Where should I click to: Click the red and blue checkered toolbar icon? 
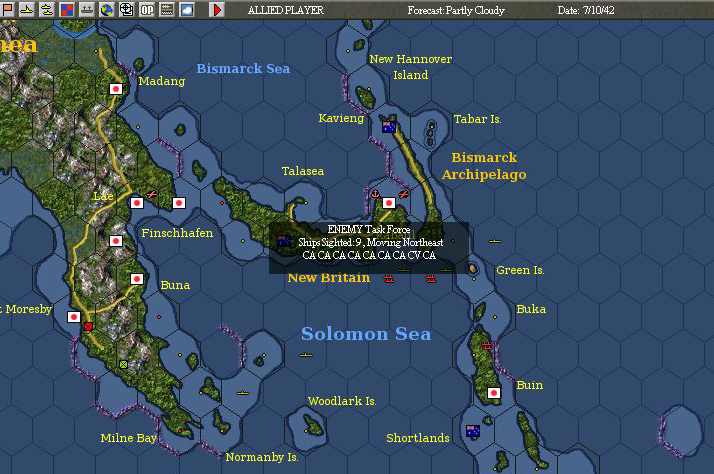67,10
